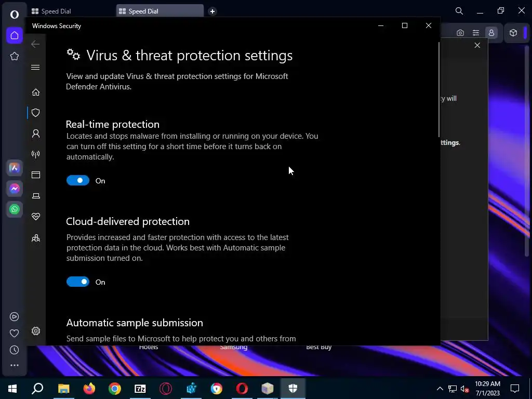Open Messenger in Opera sidebar
This screenshot has width=532, height=399.
[14, 189]
